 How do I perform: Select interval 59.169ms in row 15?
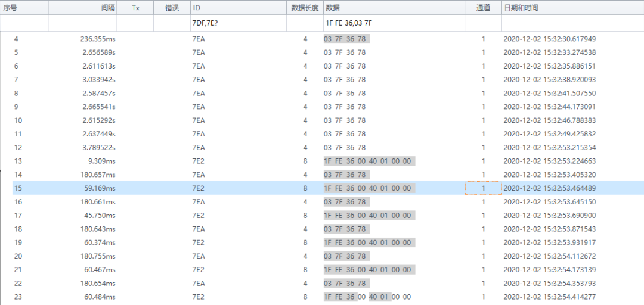(100, 188)
